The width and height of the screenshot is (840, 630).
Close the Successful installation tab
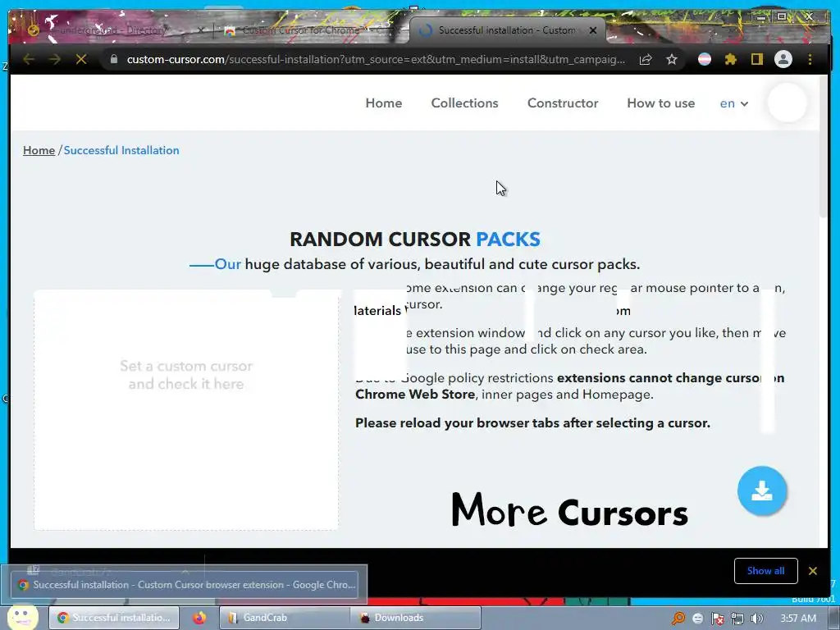click(593, 30)
